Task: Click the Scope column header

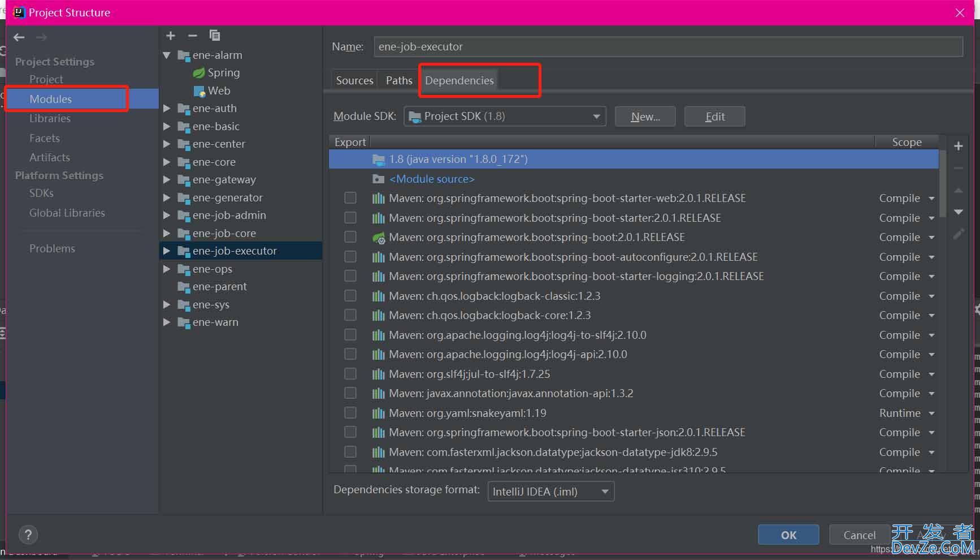Action: coord(907,142)
